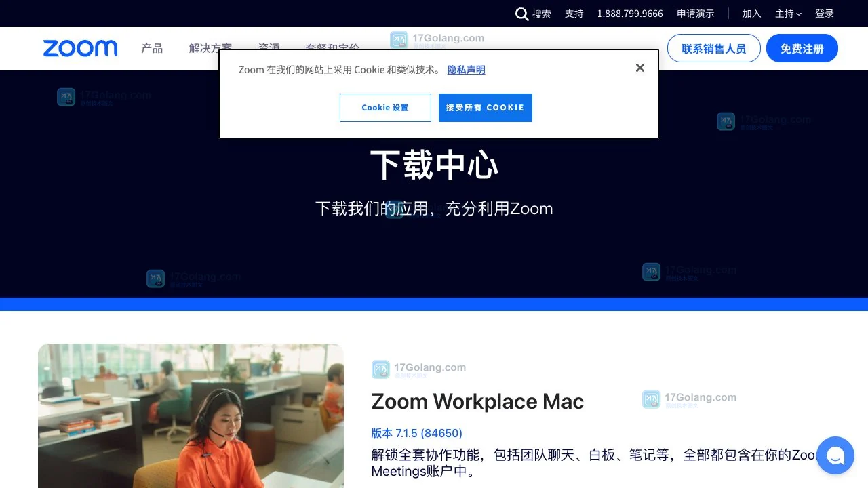The width and height of the screenshot is (868, 488).
Task: Click the Zoom logo
Action: [x=80, y=48]
